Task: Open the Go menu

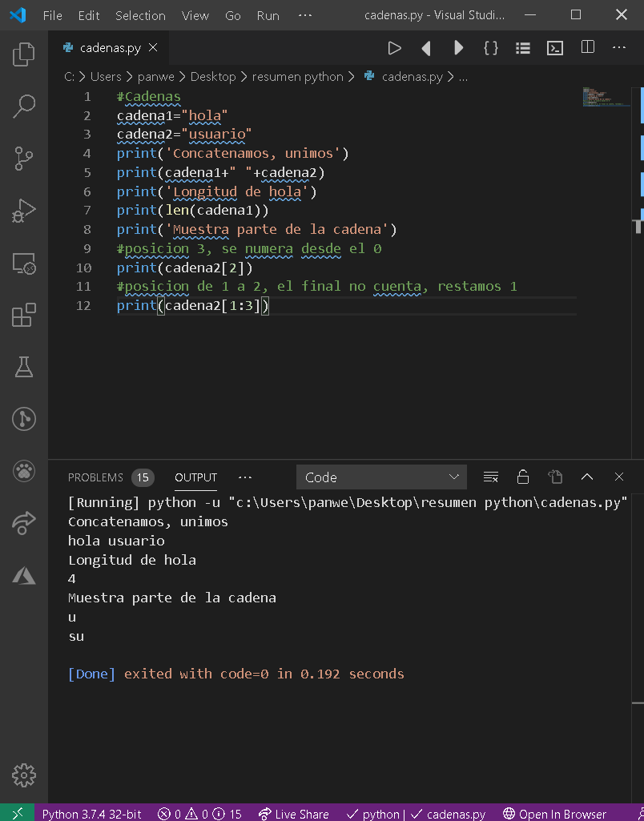Action: [x=232, y=16]
